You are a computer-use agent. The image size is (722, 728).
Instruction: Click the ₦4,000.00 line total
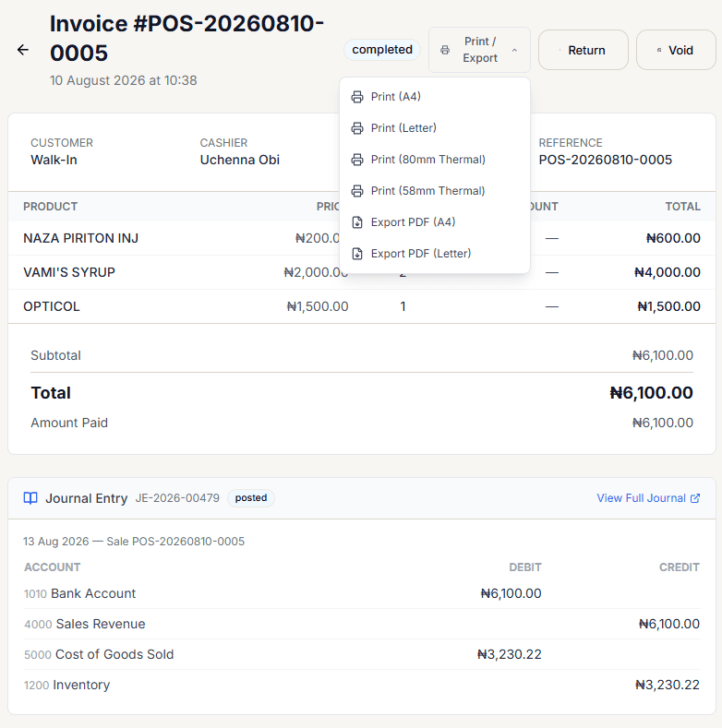click(668, 272)
